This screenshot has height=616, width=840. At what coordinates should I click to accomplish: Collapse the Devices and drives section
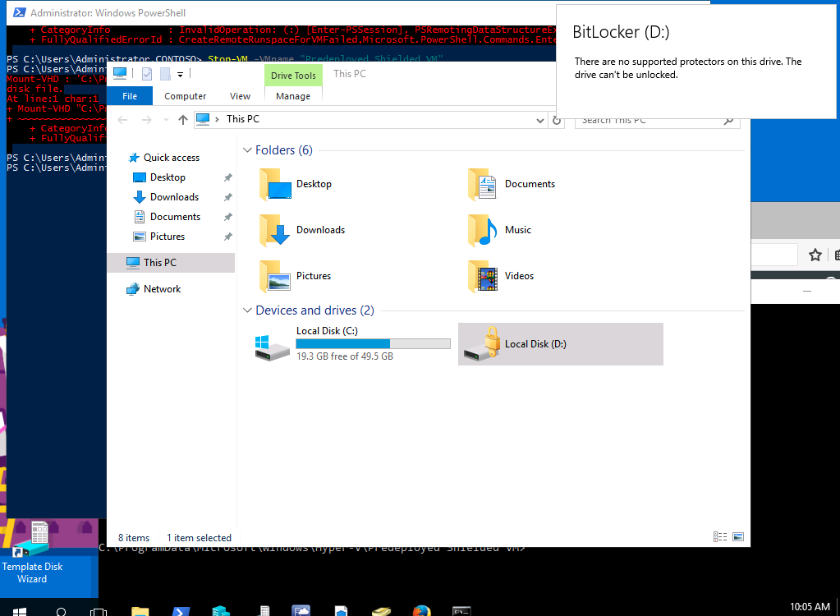[247, 310]
